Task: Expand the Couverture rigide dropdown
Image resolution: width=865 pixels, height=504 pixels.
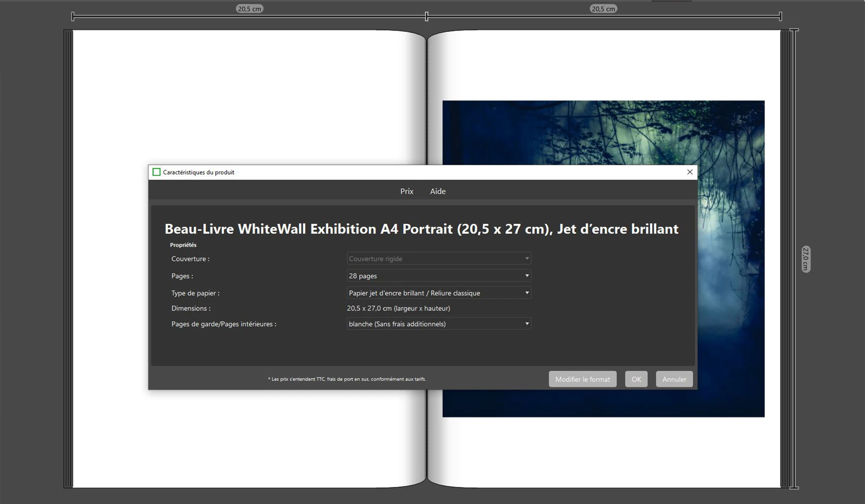Action: [439, 259]
